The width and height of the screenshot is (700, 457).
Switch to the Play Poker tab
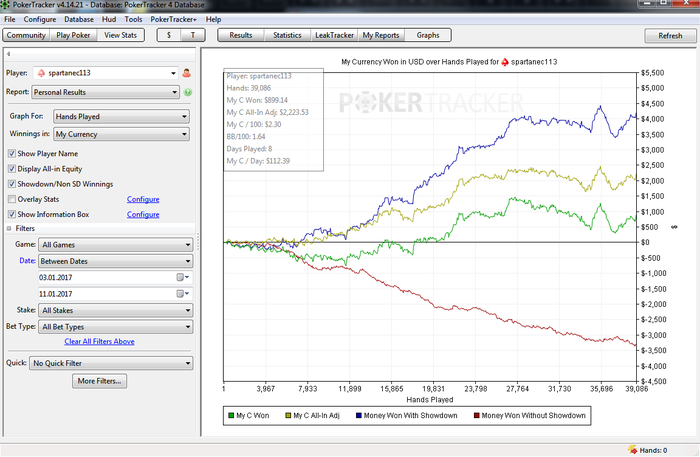[73, 35]
